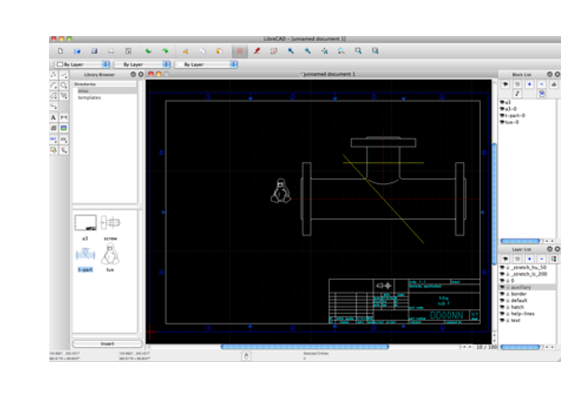Click the green Undo arrow icon
The width and height of the screenshot is (568, 396).
pos(148,51)
